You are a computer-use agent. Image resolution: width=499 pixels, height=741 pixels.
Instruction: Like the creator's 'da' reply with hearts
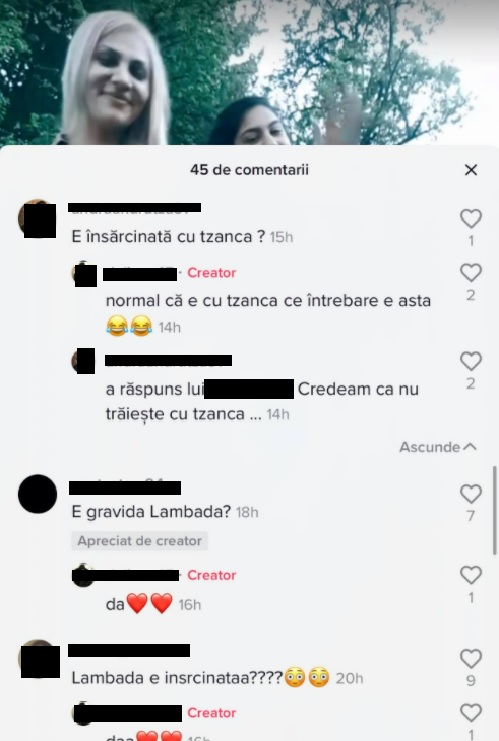coord(471,575)
